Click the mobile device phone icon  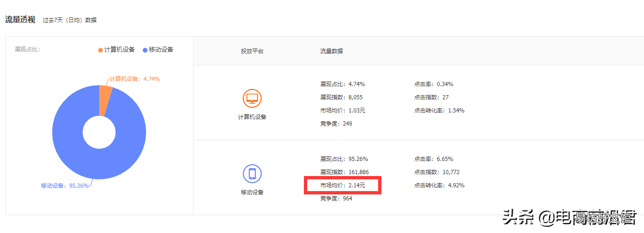pos(252,174)
